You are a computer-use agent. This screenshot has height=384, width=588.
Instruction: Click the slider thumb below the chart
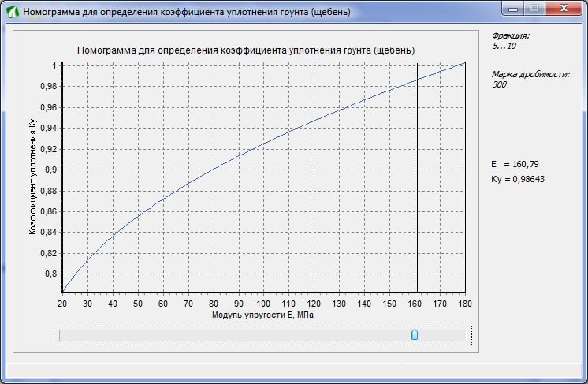415,334
